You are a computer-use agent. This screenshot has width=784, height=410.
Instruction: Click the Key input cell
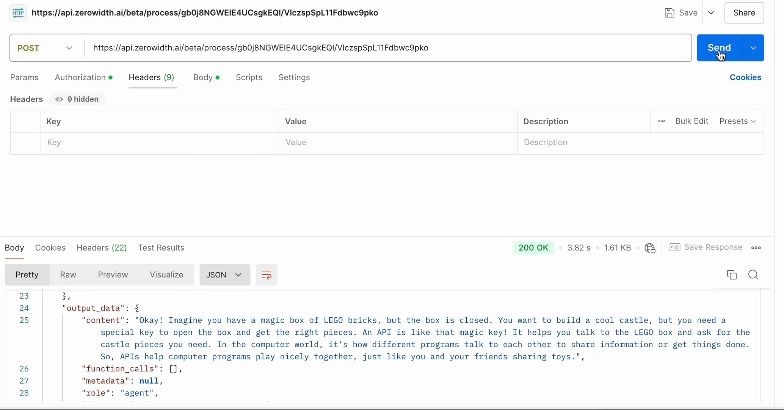(160, 142)
